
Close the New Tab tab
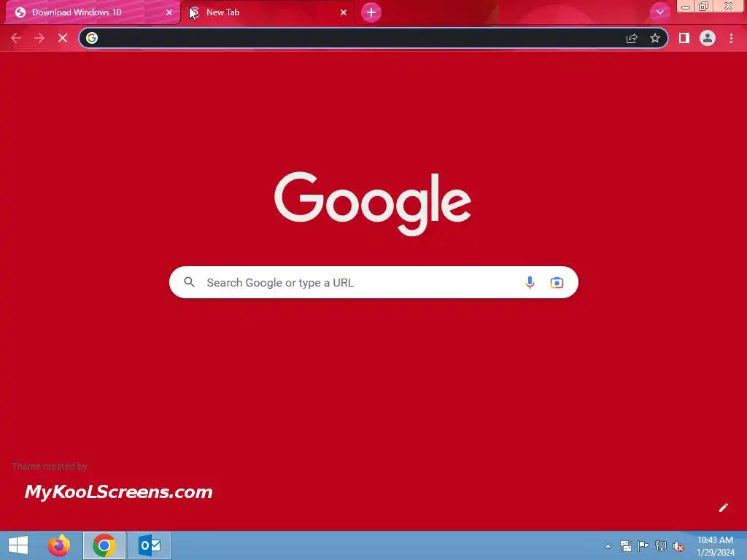[x=344, y=12]
